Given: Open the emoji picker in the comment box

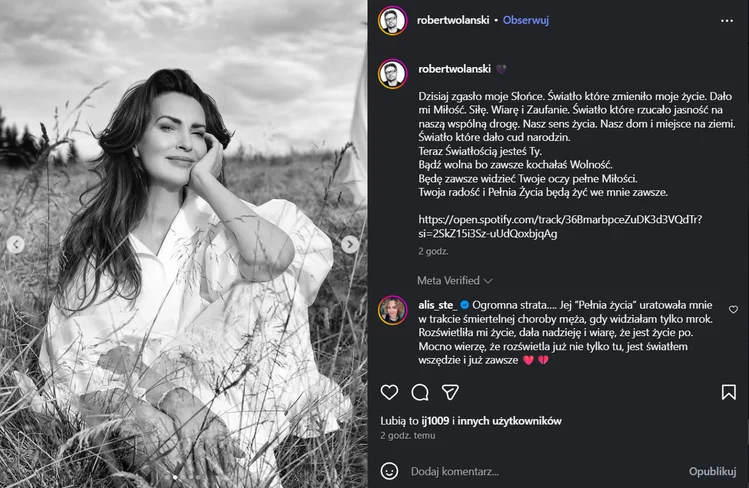Looking at the screenshot, I should click(390, 470).
